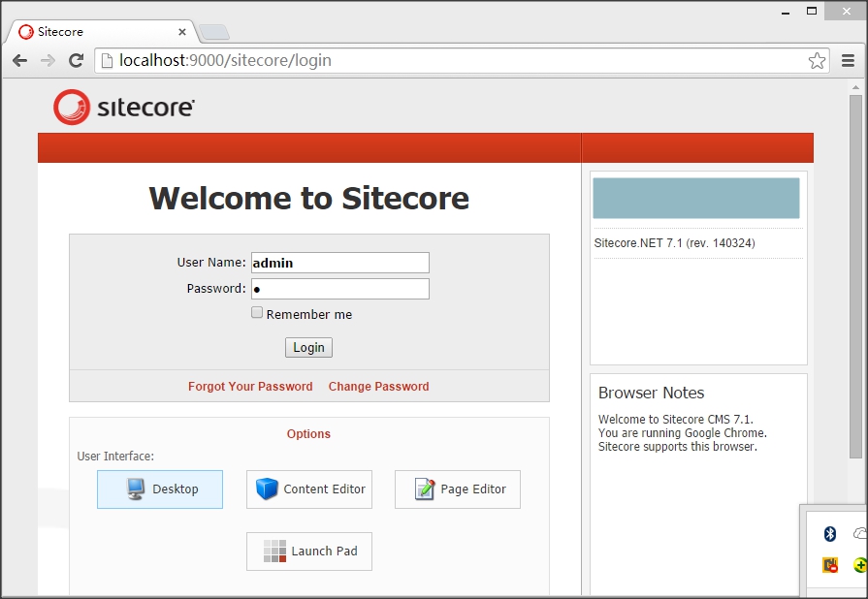
Task: Minimize the Chrome window
Action: [x=786, y=13]
